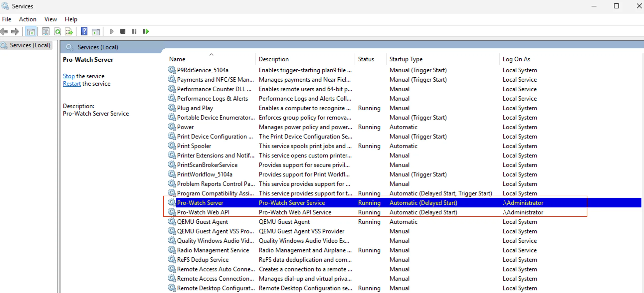This screenshot has height=293, width=644.
Task: Select Performance Counter DLL service row
Action: coord(404,89)
